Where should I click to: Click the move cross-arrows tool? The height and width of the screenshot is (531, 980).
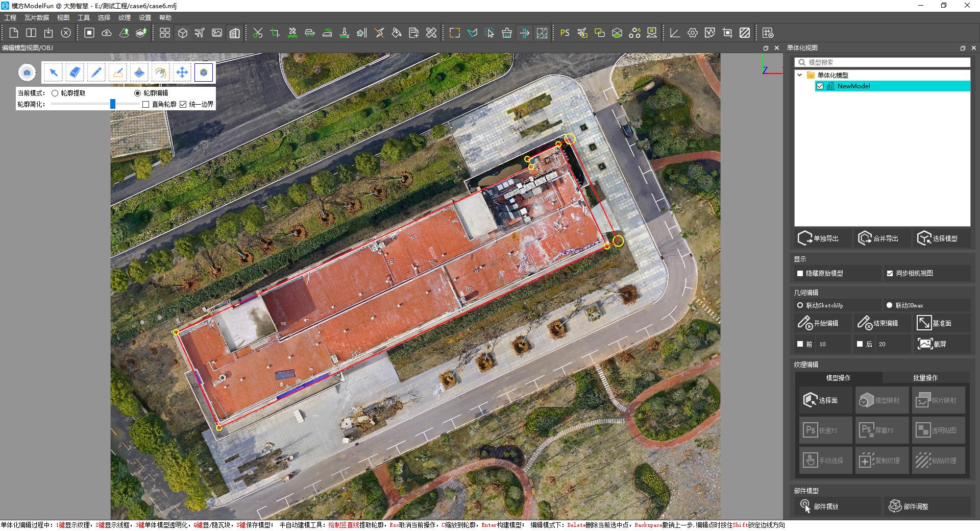click(x=182, y=73)
